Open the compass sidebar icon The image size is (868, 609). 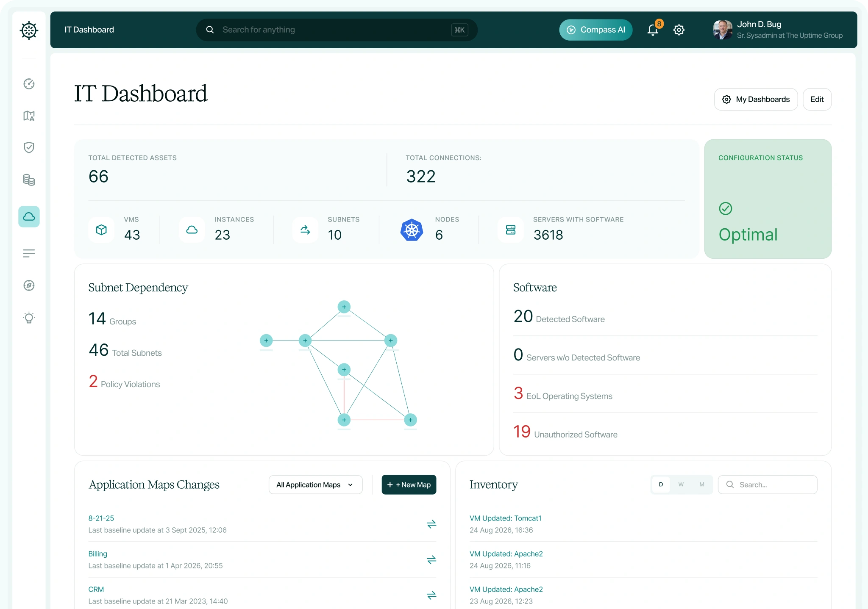pos(29,285)
